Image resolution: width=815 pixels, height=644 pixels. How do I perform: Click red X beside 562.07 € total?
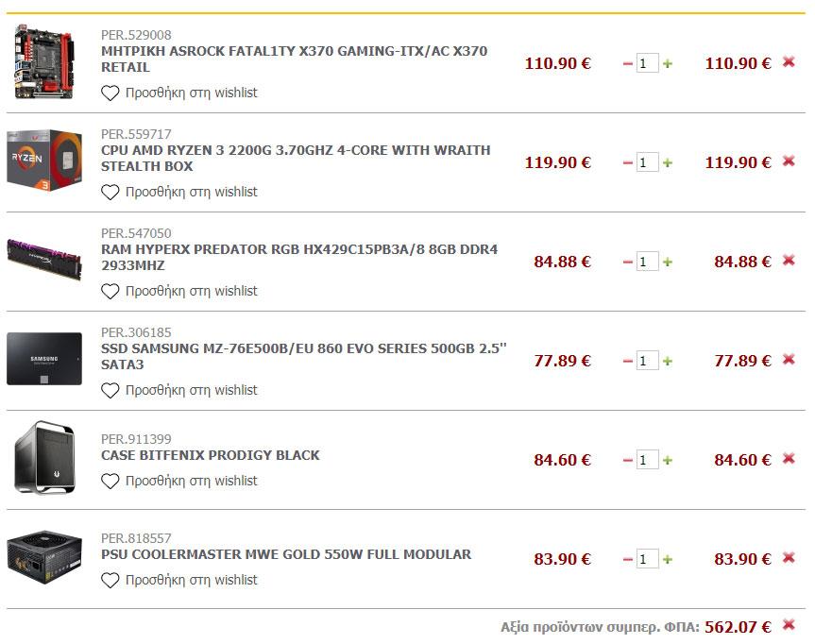(x=789, y=625)
